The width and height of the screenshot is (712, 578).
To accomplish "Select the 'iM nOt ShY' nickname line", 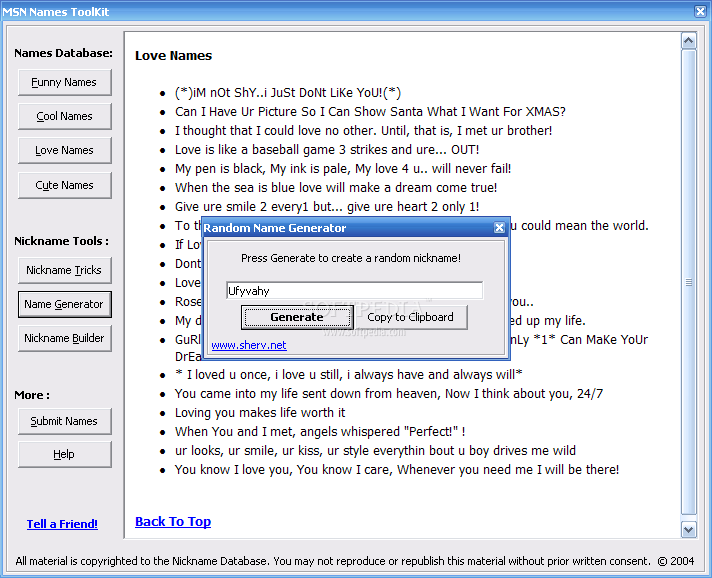I will click(x=288, y=93).
